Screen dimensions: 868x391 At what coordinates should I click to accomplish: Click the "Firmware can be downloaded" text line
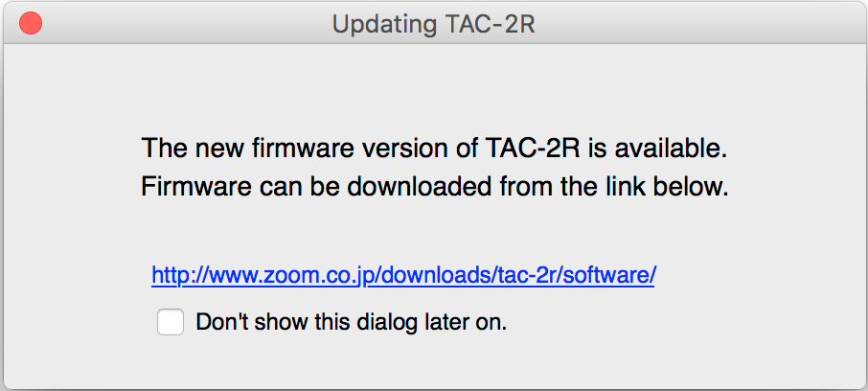[434, 188]
